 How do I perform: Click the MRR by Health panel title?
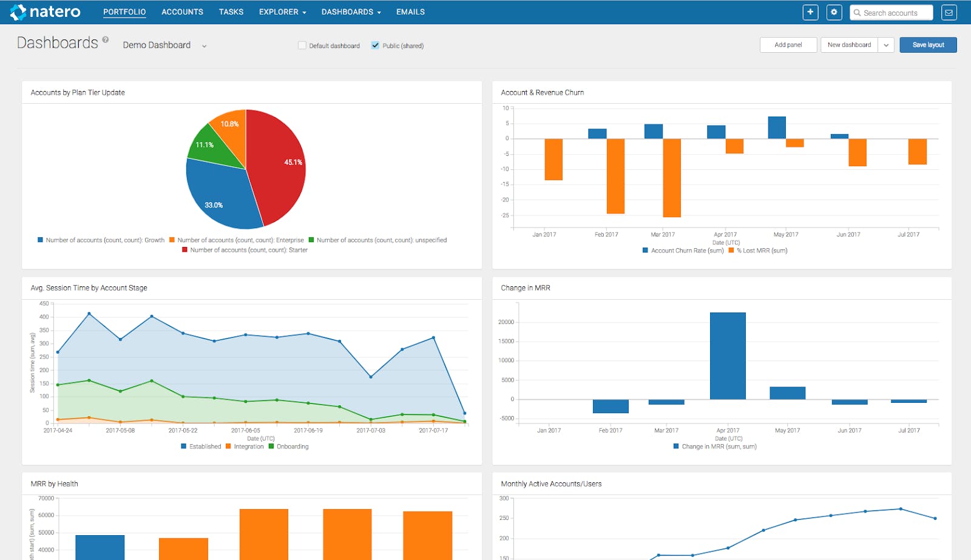pos(54,484)
